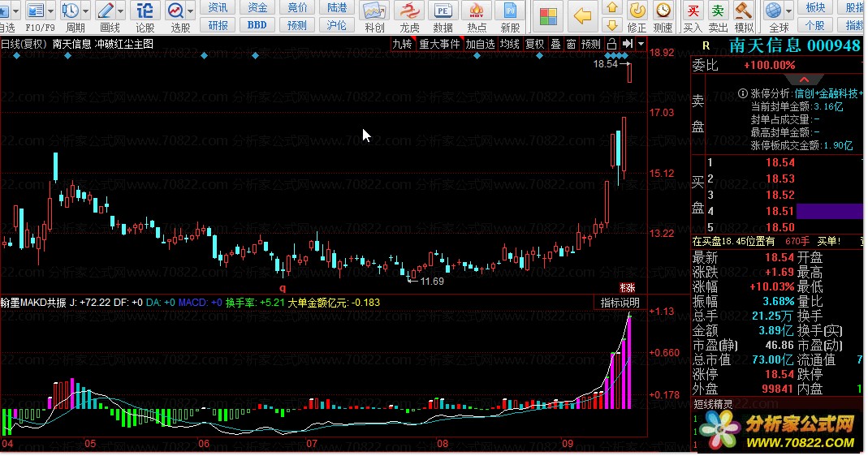Image resolution: width=868 pixels, height=456 pixels.
Task: Open the 模拟 simulated trading gavel icon
Action: coord(744,11)
